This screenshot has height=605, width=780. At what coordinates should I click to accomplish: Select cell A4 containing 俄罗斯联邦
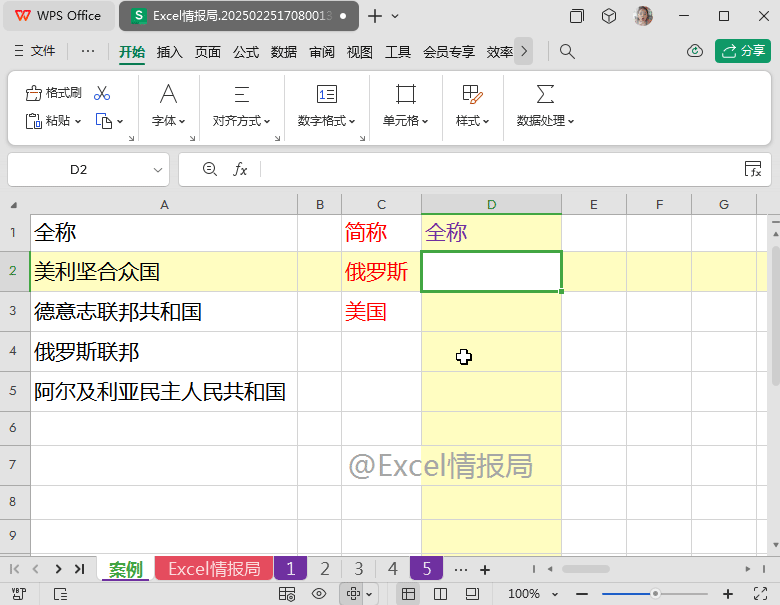tap(164, 352)
